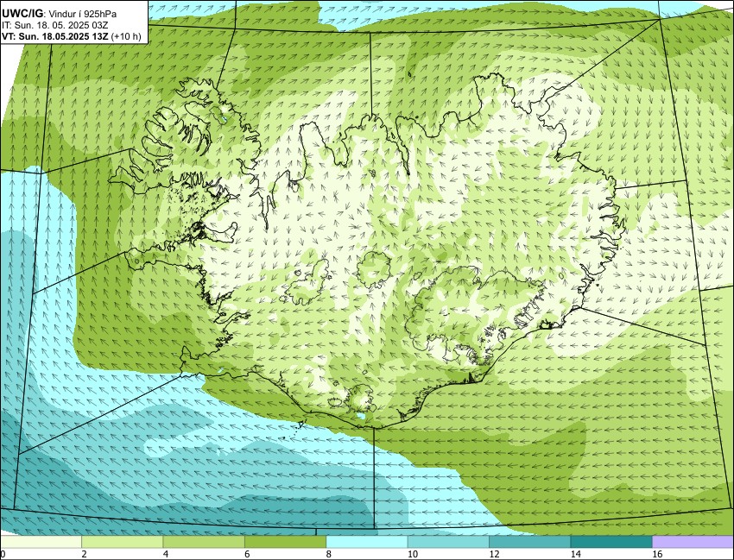This screenshot has width=734, height=560.
Task: Click the 'IT: Sun. 18. 05. 2025 03Z' line
Action: pos(55,26)
